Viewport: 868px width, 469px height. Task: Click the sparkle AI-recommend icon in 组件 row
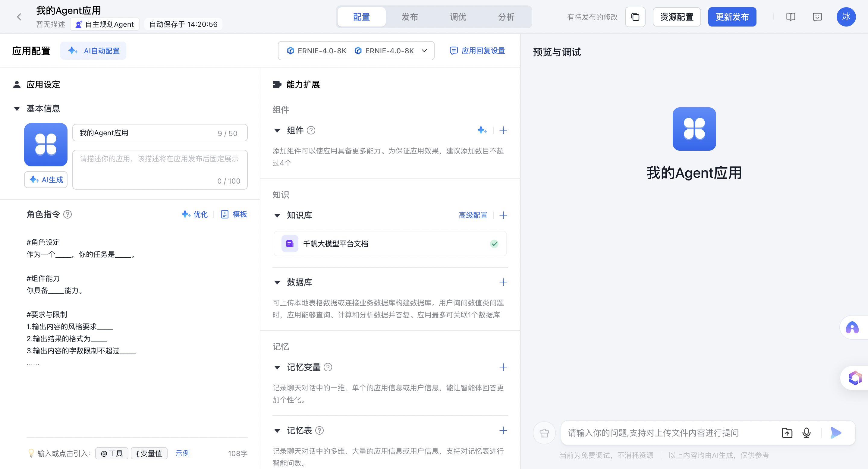[x=482, y=130]
